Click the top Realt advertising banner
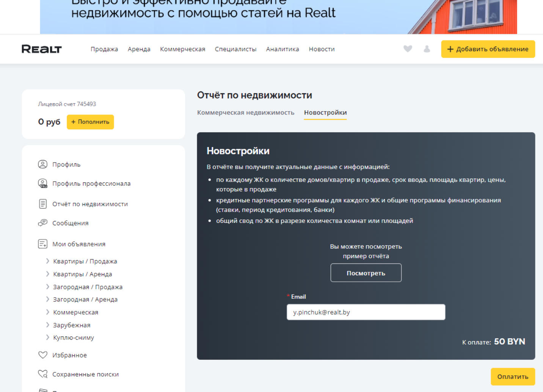Image resolution: width=543 pixels, height=392 pixels. (x=279, y=17)
